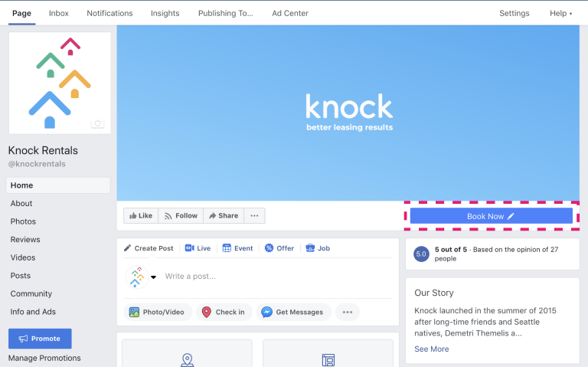
Task: Click the Event calendar icon
Action: 227,248
